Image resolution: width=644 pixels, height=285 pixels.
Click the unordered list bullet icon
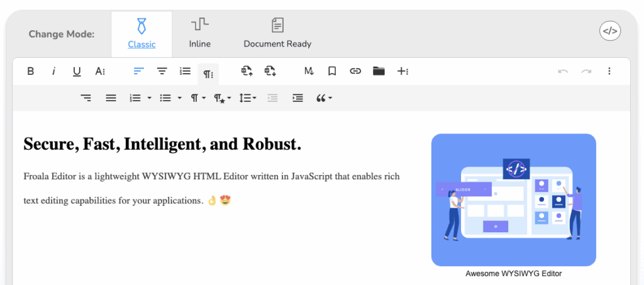(x=165, y=98)
